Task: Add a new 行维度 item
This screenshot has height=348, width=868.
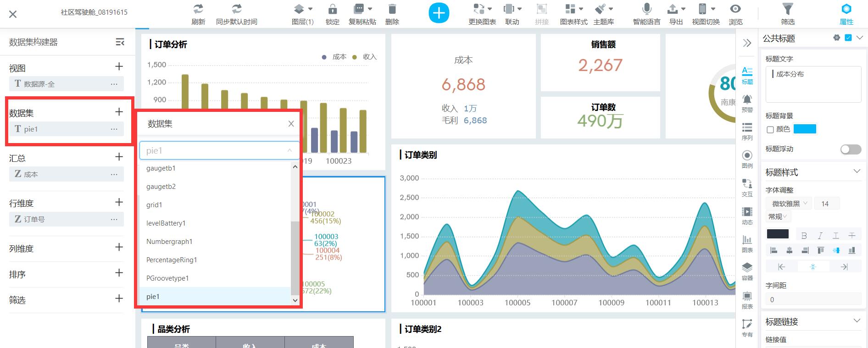Action: 119,202
